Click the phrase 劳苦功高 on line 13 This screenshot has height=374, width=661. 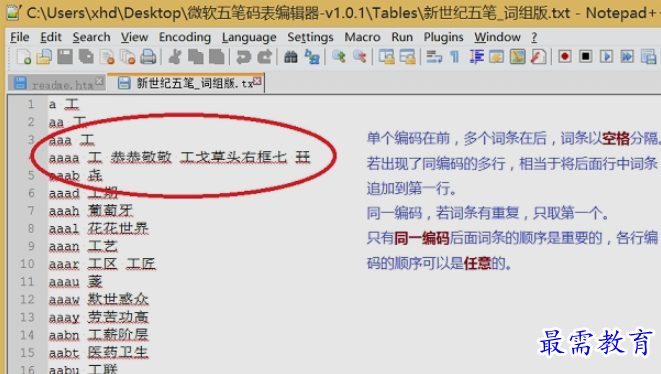[x=118, y=317]
